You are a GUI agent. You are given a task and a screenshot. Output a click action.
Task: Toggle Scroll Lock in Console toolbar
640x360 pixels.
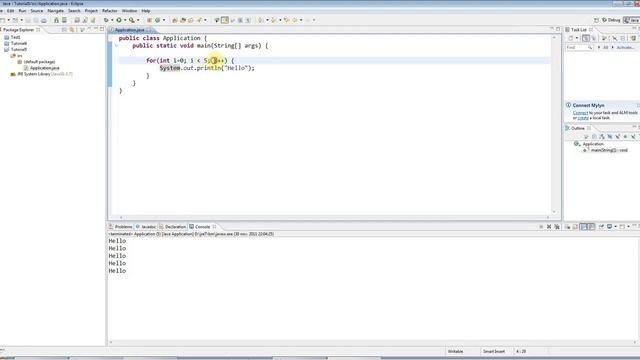click(575, 227)
